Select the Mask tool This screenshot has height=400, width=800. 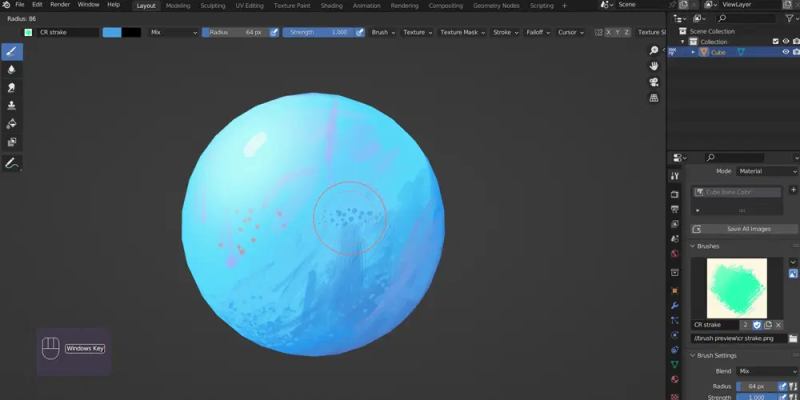pyautogui.click(x=12, y=142)
